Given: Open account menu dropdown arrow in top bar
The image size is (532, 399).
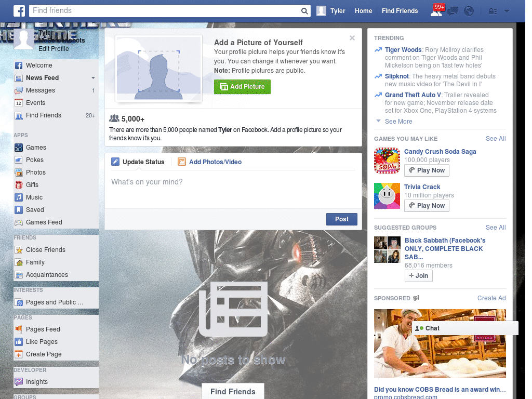Looking at the screenshot, I should click(x=507, y=11).
